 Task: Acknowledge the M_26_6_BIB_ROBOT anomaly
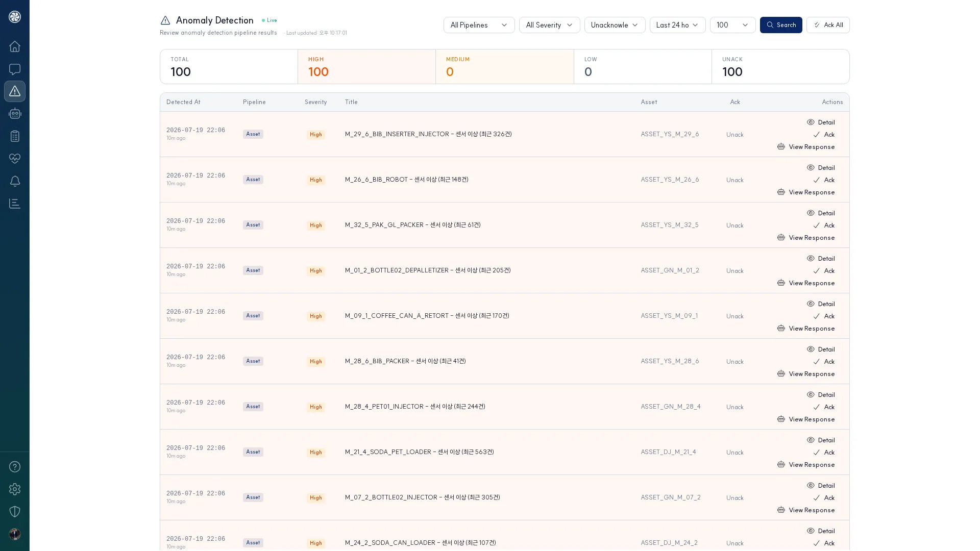tap(824, 180)
